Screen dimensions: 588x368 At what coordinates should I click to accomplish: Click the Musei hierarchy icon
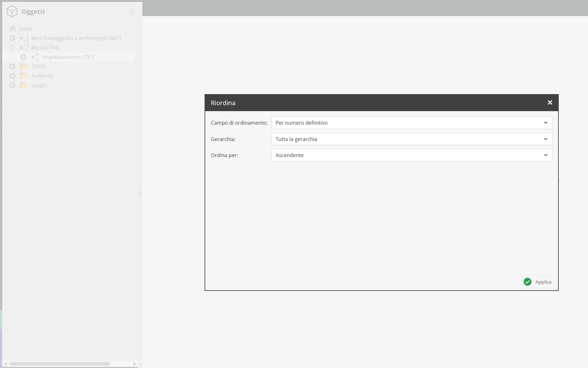pyautogui.click(x=24, y=48)
